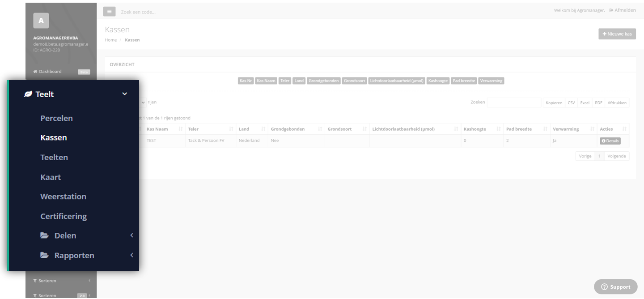
Task: Click the Dashboard home icon
Action: (35, 72)
